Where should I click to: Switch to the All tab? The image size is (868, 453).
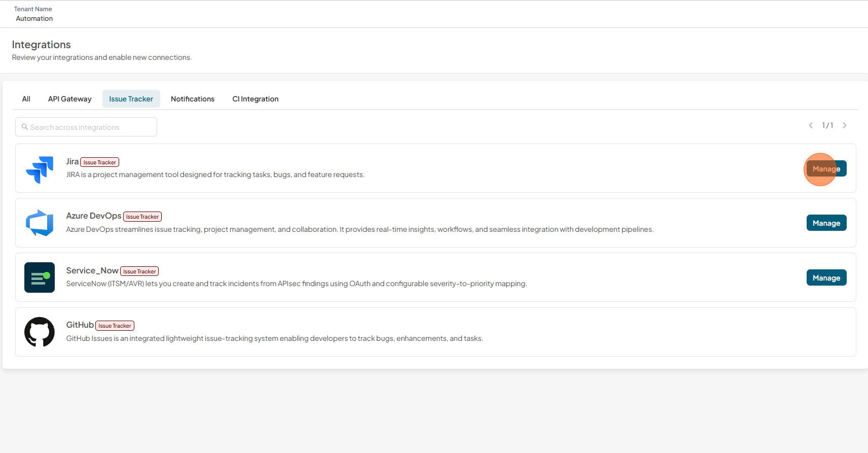point(26,99)
